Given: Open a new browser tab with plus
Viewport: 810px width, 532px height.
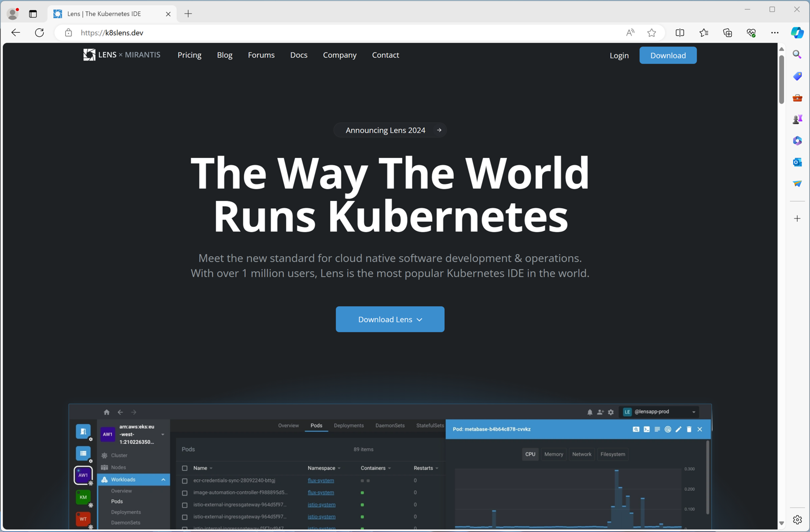Looking at the screenshot, I should [188, 14].
